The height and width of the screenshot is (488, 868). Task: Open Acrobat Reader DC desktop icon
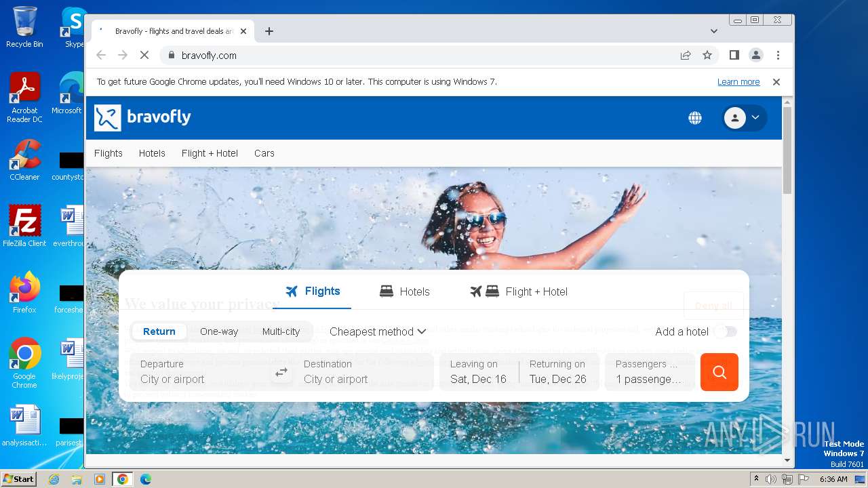tap(24, 98)
